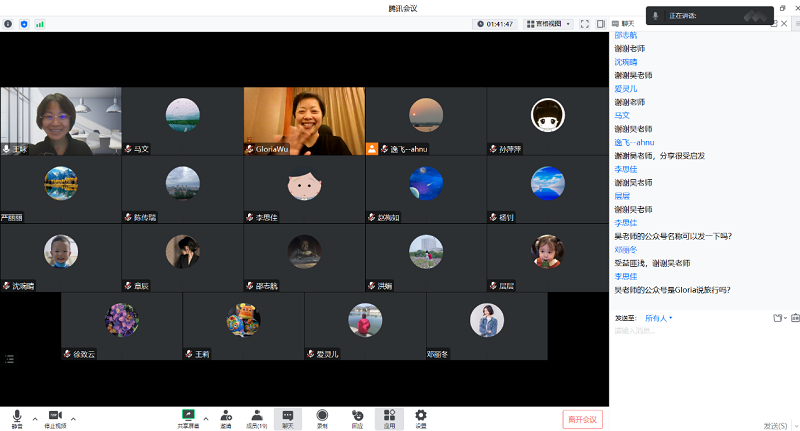
Task: Click the 聊天 chat panel header tab
Action: 628,23
